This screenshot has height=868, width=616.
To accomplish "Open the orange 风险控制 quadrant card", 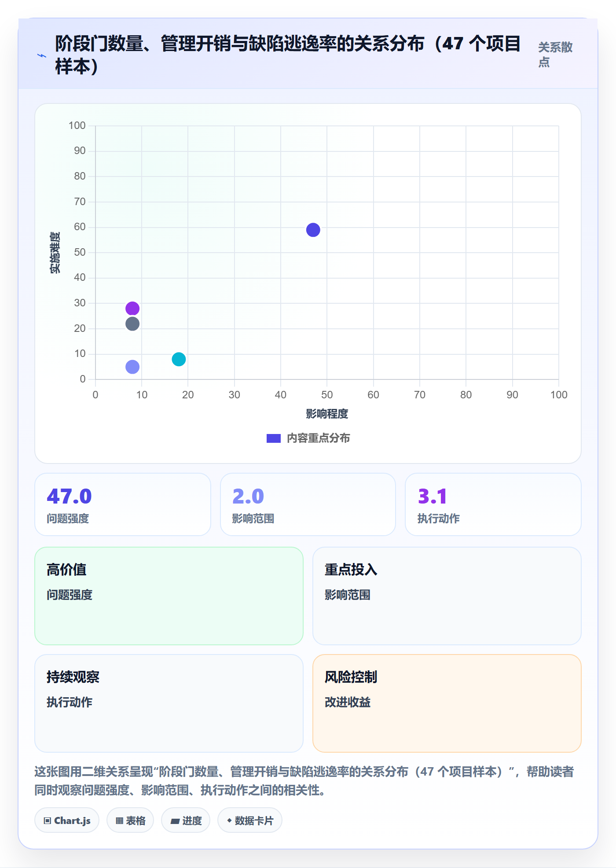I will 447,703.
